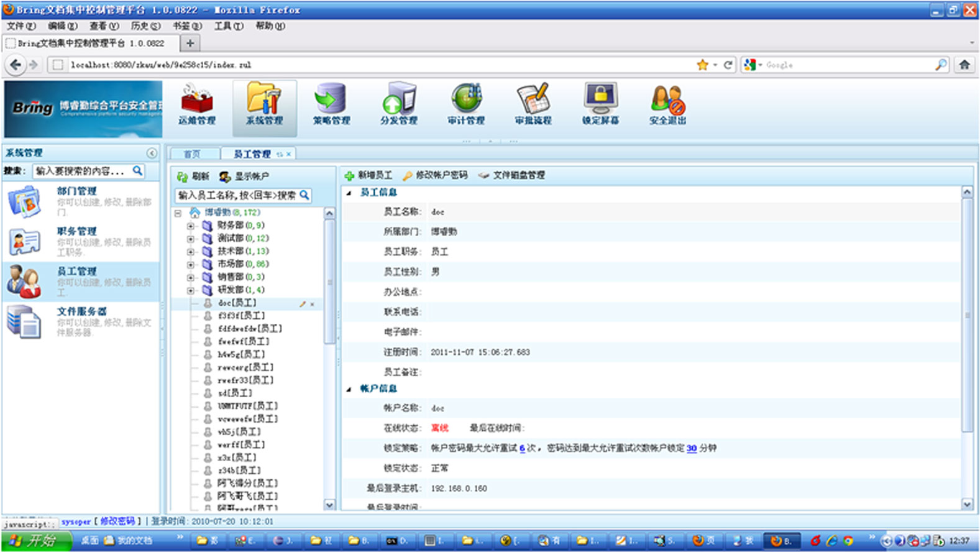Select employee rewcerg[员工]
The width and height of the screenshot is (980, 552).
(x=245, y=367)
